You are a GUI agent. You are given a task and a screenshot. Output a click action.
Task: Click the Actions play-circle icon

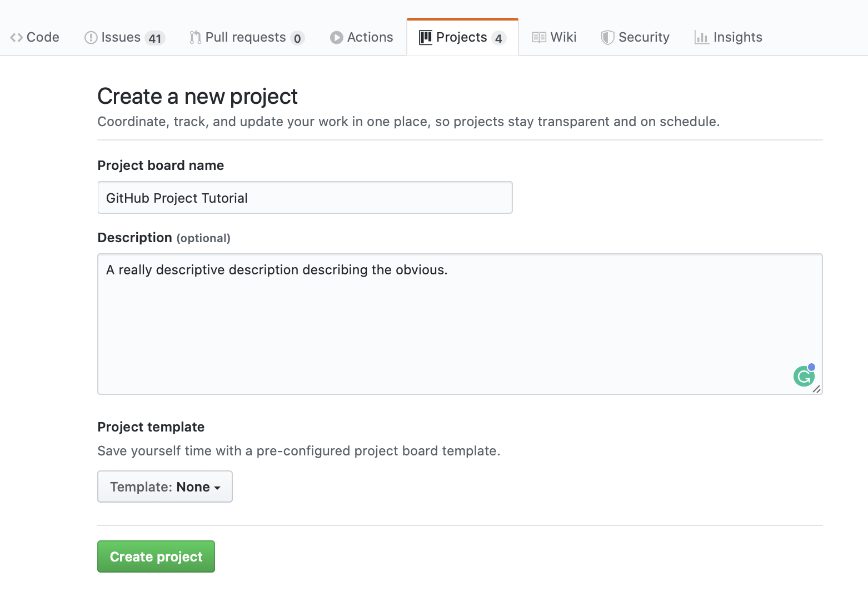pos(336,37)
